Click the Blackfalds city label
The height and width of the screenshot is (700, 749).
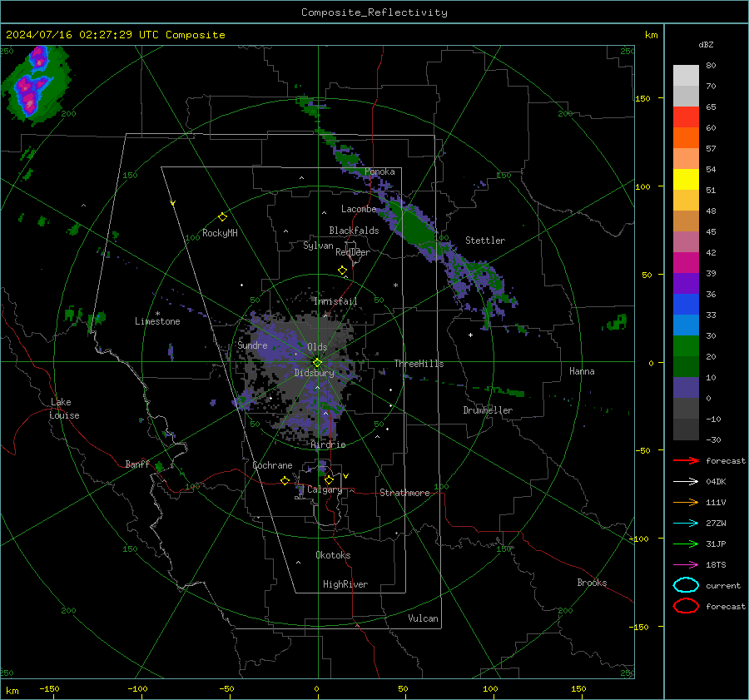click(x=354, y=231)
